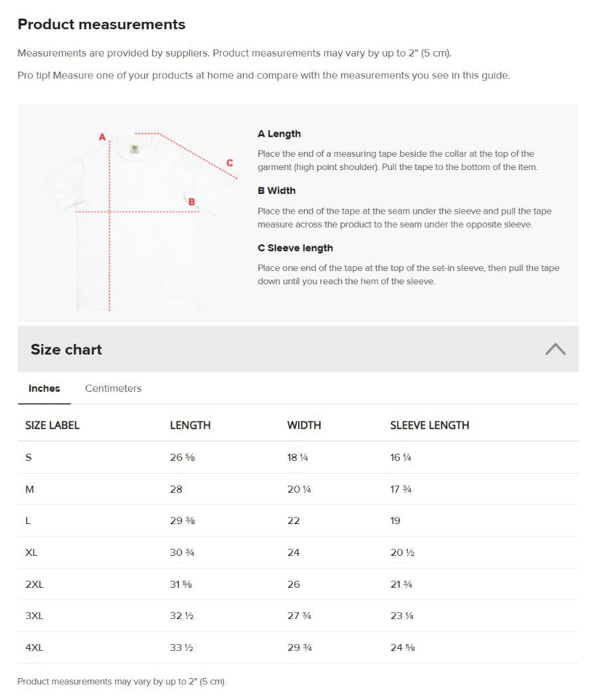The height and width of the screenshot is (700, 598).
Task: Click the A Length heading
Action: coord(279,134)
